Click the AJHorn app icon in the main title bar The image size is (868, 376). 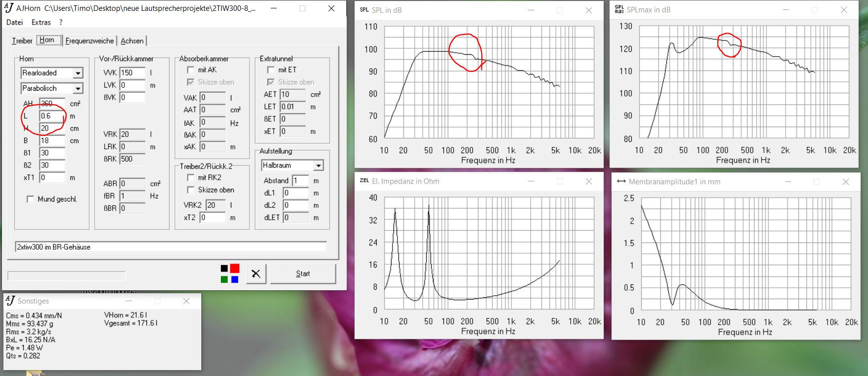pyautogui.click(x=8, y=8)
